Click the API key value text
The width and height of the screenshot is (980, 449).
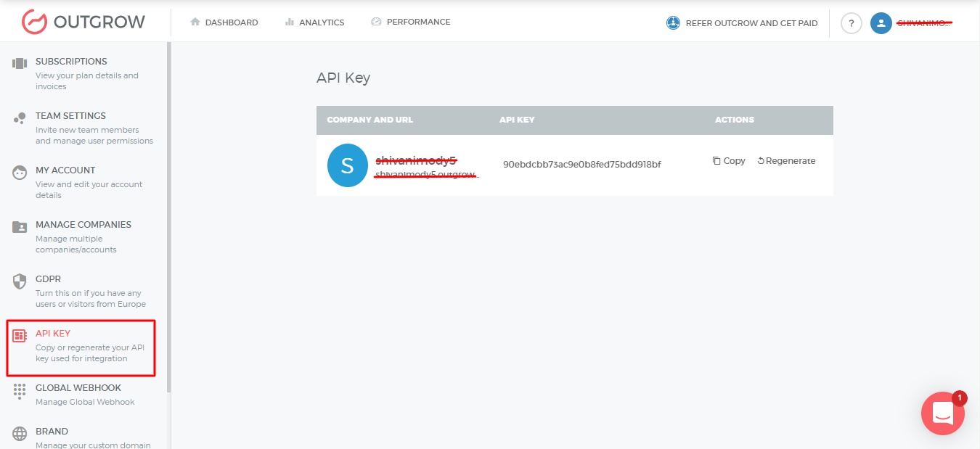coord(581,165)
